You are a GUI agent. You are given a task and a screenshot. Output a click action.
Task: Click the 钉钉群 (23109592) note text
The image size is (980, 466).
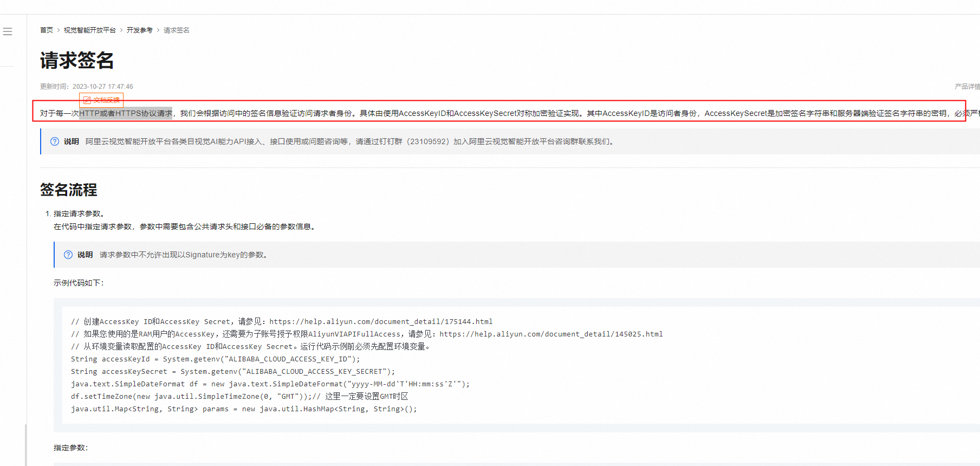(351, 141)
